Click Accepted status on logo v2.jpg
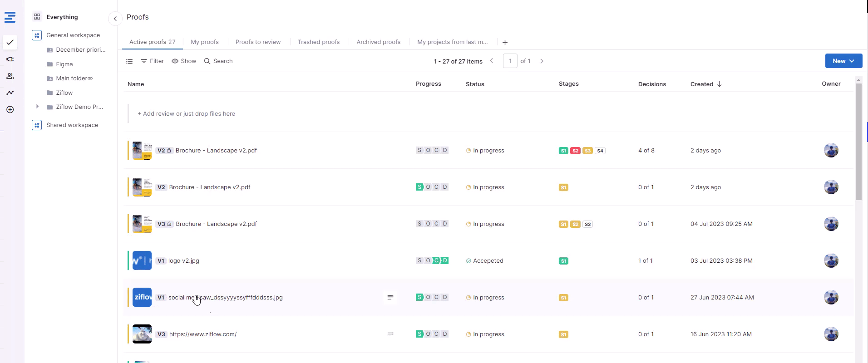Image resolution: width=868 pixels, height=363 pixels. pyautogui.click(x=484, y=260)
